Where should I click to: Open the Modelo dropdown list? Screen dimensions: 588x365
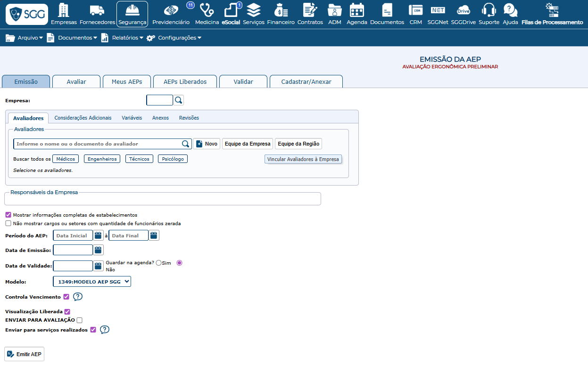tap(92, 282)
